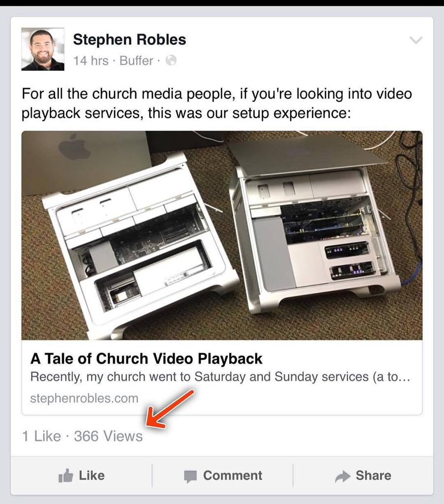
Task: Click the Share button label
Action: point(373,475)
